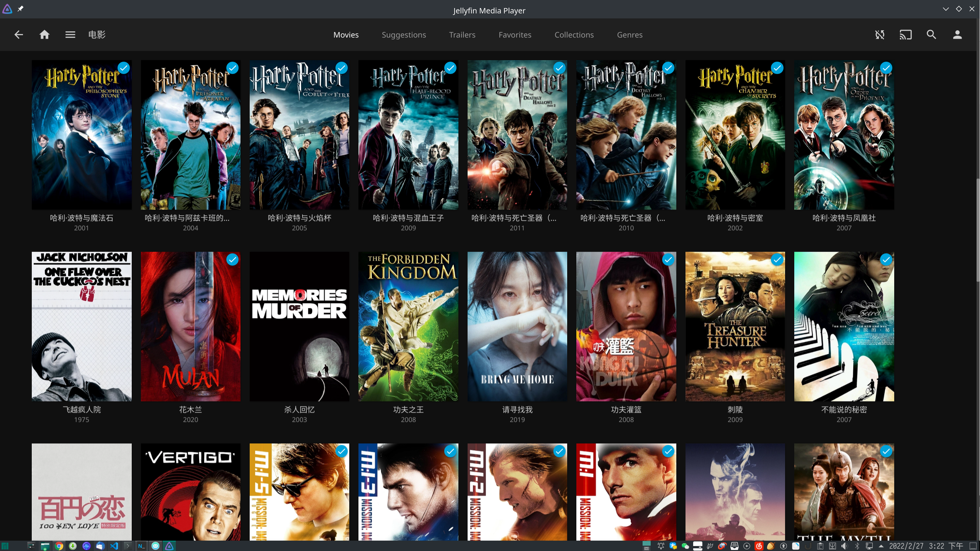The height and width of the screenshot is (551, 980).
Task: Go back with the arrow icon
Action: (x=18, y=35)
